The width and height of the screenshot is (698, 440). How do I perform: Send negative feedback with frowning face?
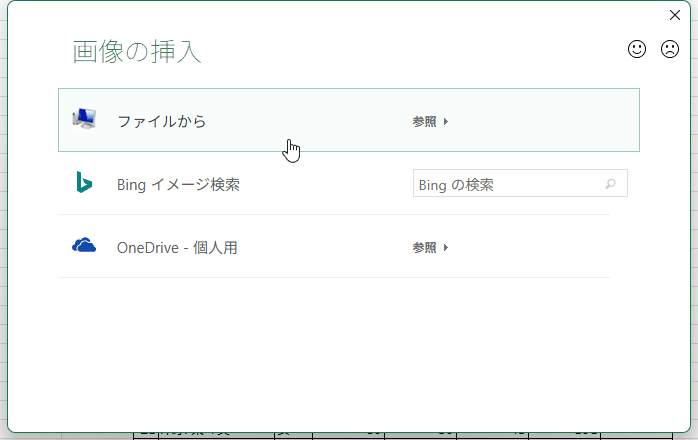[x=670, y=49]
